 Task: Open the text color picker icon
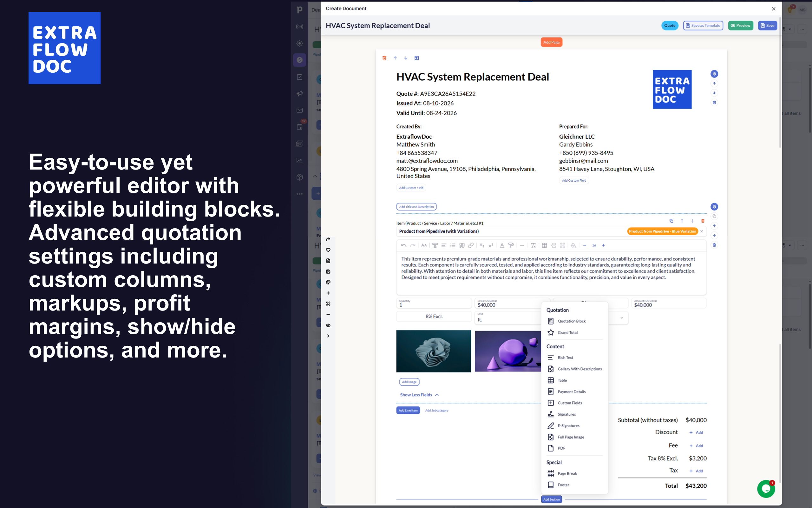502,245
